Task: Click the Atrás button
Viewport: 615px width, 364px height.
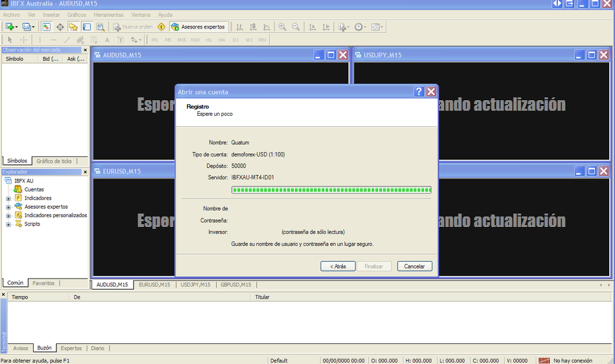Action: pyautogui.click(x=338, y=266)
